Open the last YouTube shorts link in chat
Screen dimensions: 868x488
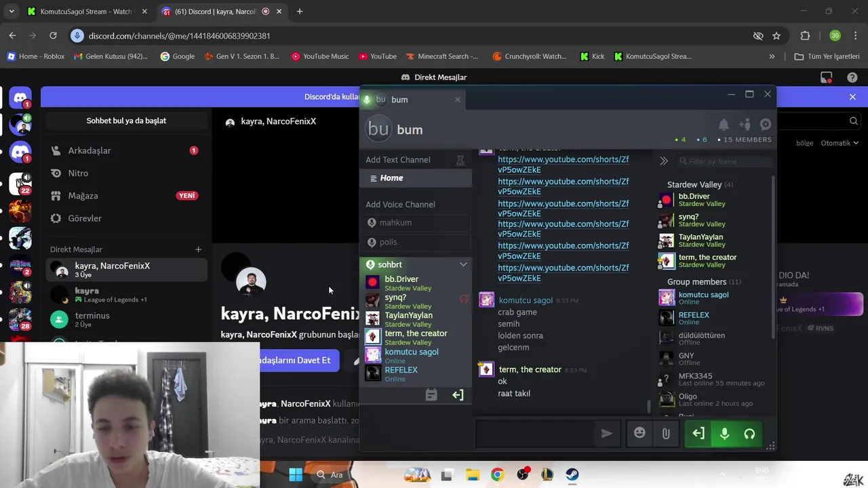tap(564, 273)
